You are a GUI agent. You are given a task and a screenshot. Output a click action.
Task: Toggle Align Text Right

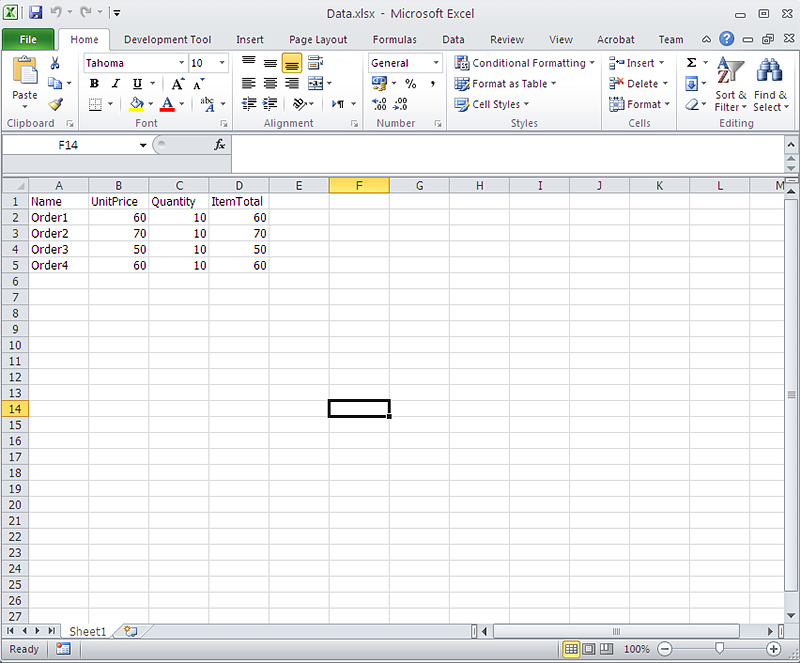click(291, 83)
